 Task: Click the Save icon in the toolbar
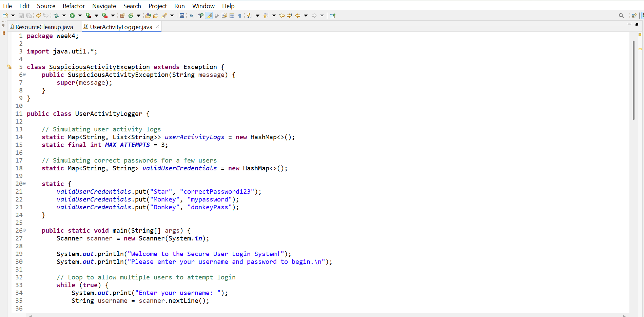point(21,16)
